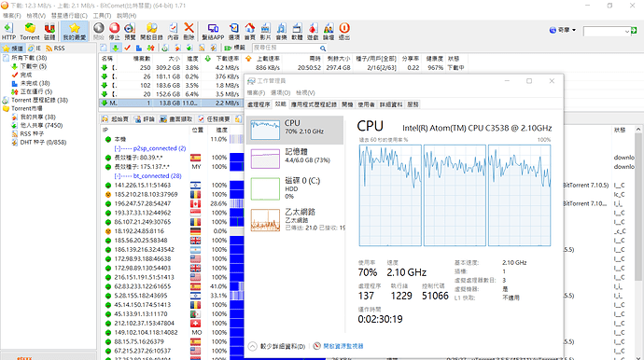The width and height of the screenshot is (644, 360).
Task: Open the View (V) menu in BitComet
Action: point(35,15)
